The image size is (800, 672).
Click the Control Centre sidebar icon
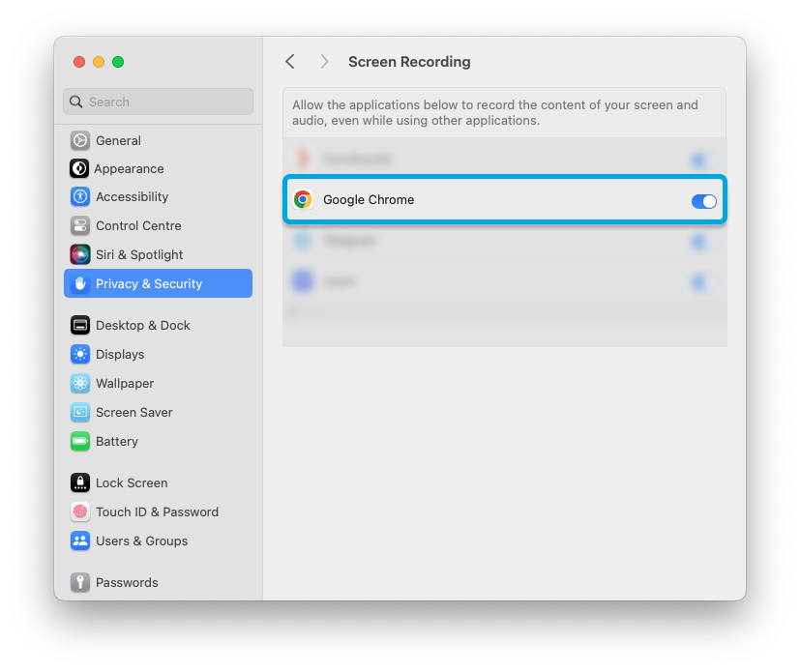coord(79,225)
